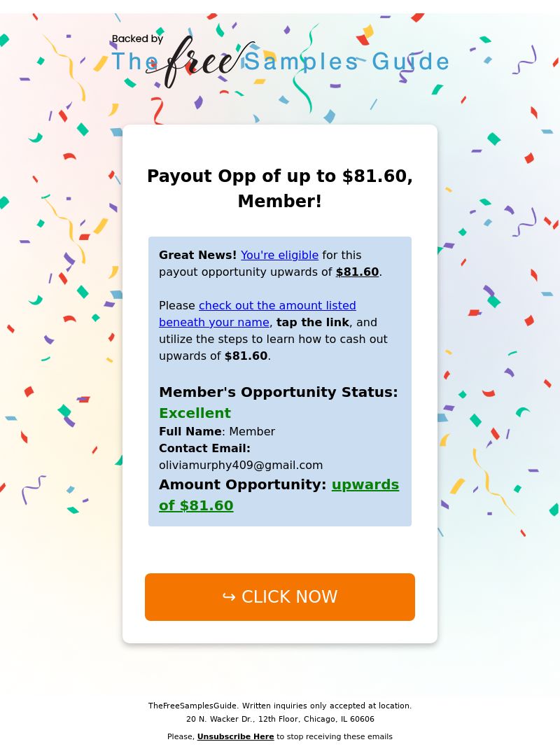Click the underlined $81.60 after "upwards of"

[358, 272]
